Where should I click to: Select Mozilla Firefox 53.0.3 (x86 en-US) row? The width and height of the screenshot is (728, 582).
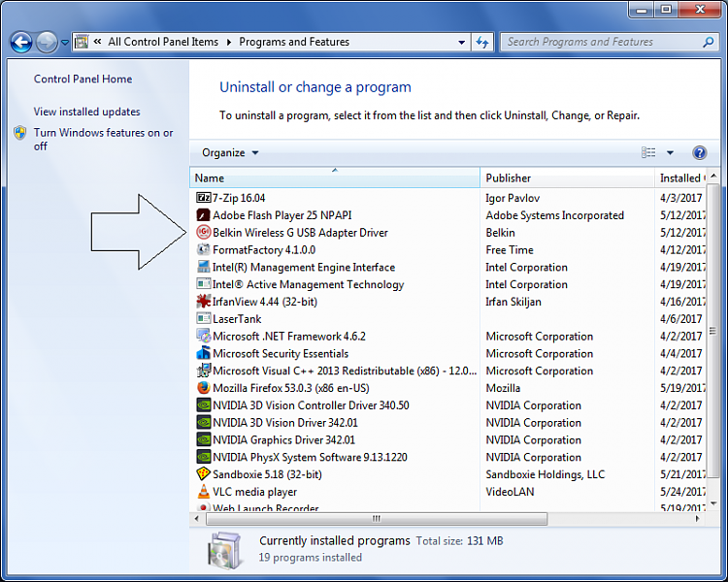point(448,388)
